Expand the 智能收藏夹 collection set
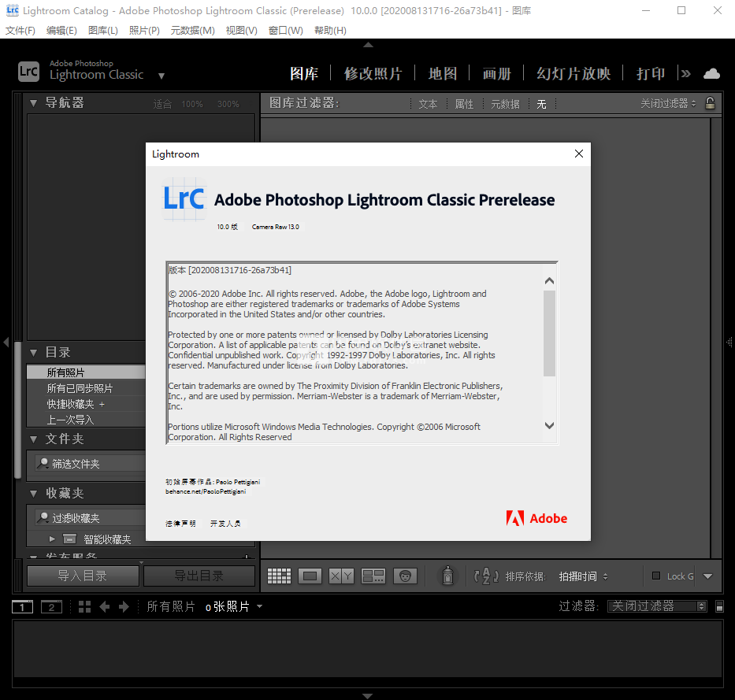 [52, 539]
